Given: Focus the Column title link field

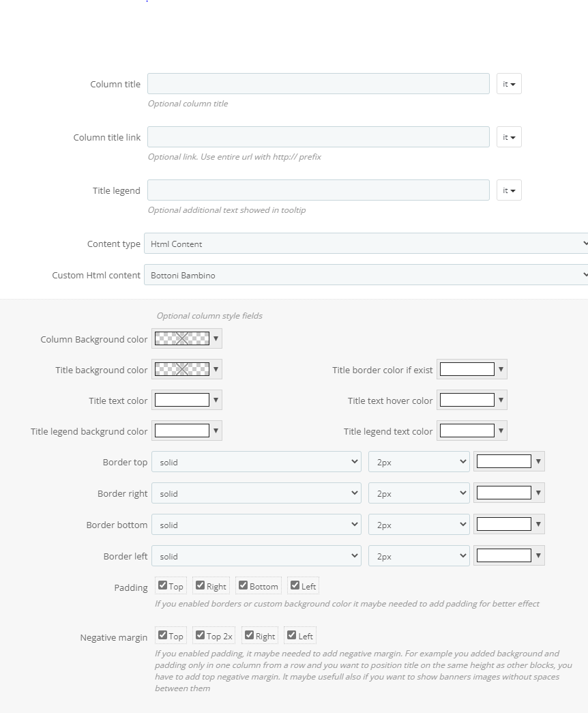Looking at the screenshot, I should coord(319,137).
